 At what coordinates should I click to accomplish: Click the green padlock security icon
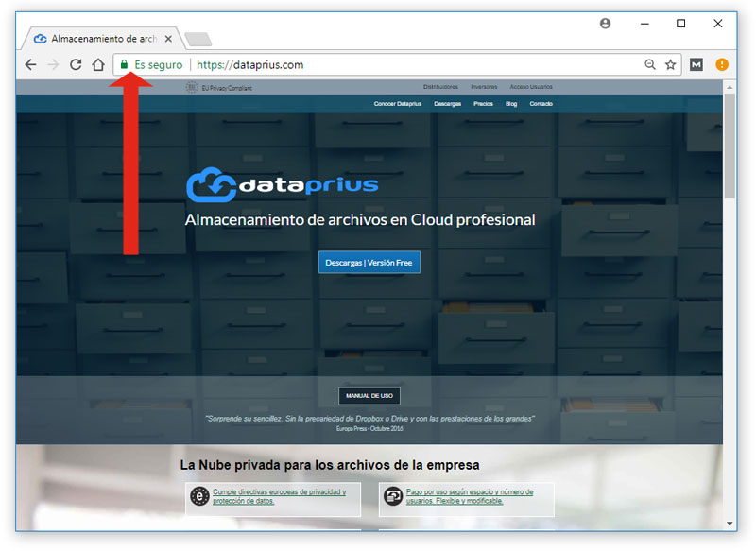[x=125, y=64]
